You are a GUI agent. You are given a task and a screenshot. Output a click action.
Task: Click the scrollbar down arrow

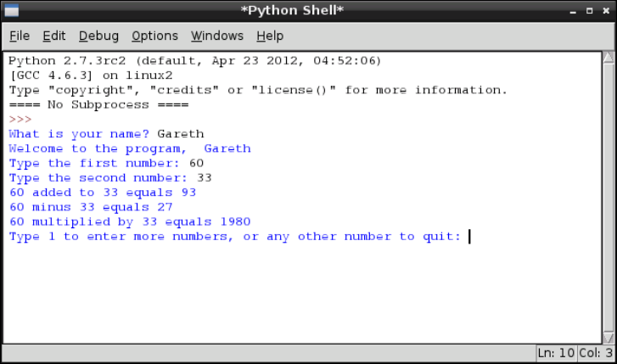[x=607, y=335]
